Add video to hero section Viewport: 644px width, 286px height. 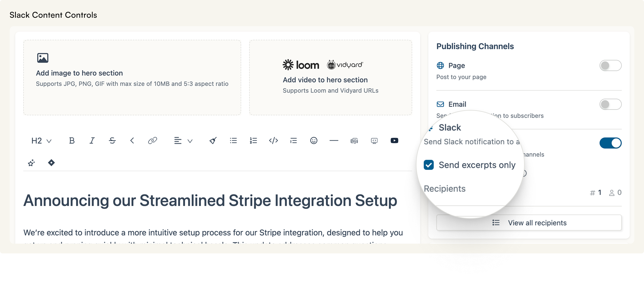coord(330,78)
